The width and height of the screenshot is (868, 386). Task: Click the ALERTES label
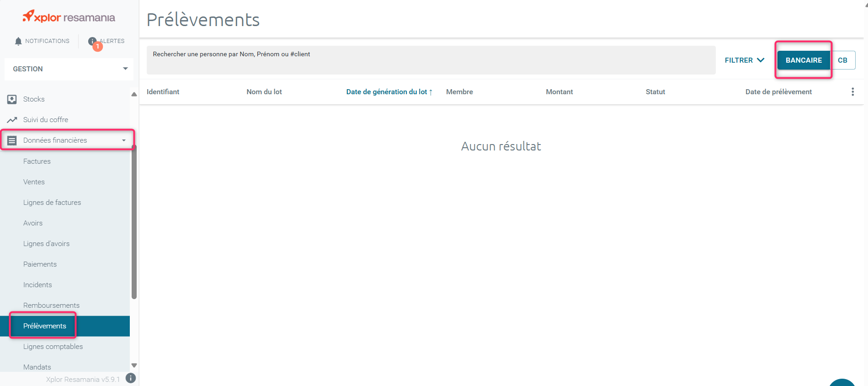click(x=112, y=41)
